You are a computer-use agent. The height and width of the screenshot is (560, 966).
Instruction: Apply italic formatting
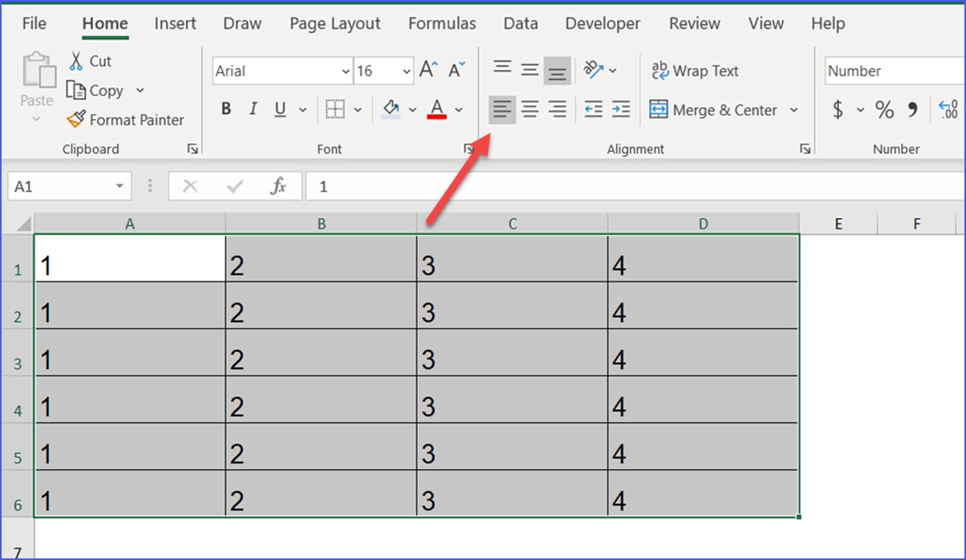(253, 109)
